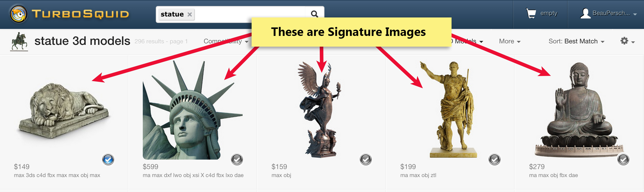The width and height of the screenshot is (644, 192).
Task: Open the gear settings icon
Action: (624, 41)
